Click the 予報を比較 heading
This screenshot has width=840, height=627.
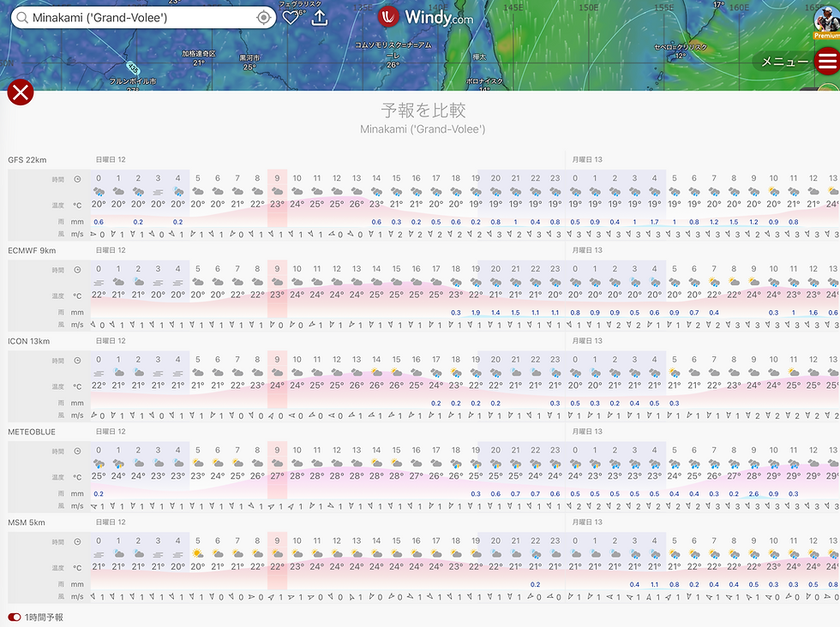point(423,110)
